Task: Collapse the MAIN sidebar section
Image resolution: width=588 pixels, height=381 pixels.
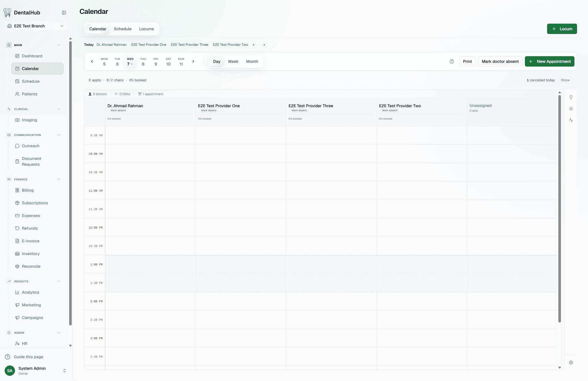Action: click(x=59, y=45)
